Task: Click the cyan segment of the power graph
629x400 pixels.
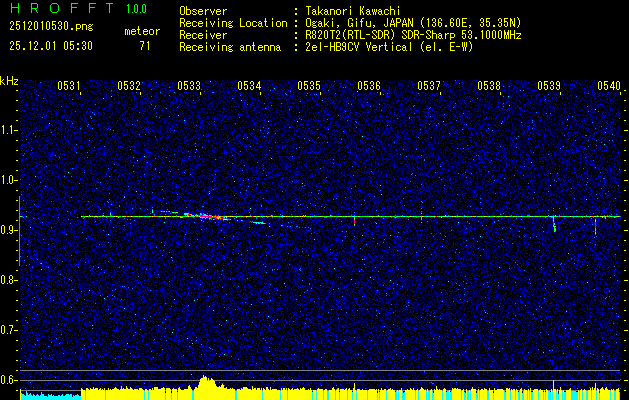Action: pos(51,396)
